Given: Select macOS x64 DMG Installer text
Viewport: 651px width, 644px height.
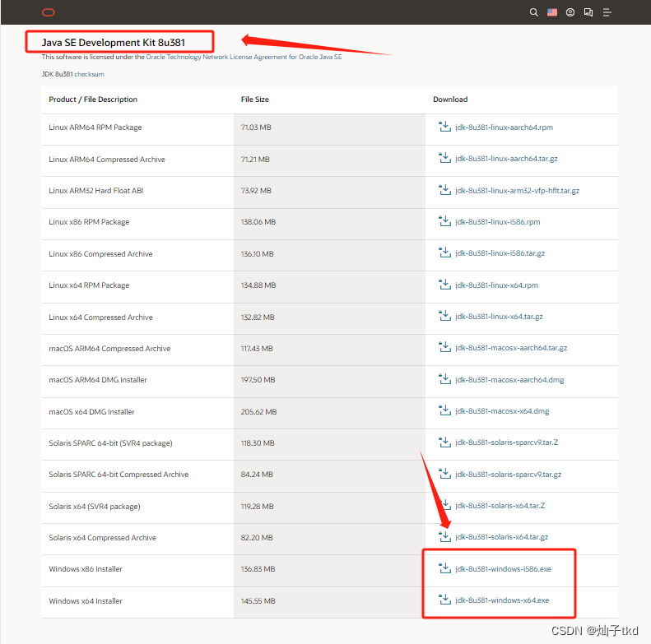Looking at the screenshot, I should click(x=91, y=412).
